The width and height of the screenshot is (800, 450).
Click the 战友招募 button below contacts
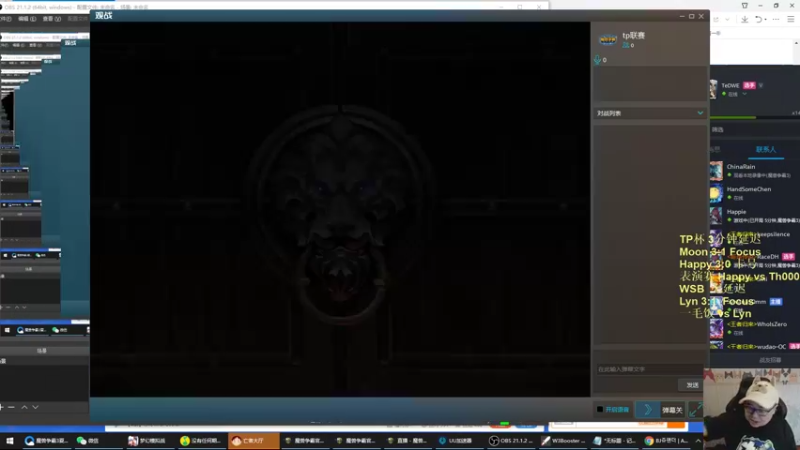point(770,360)
